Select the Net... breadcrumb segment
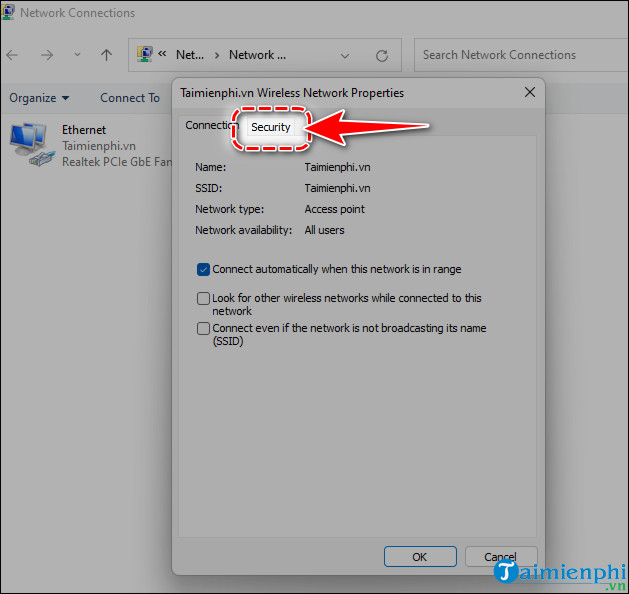The image size is (629, 594). point(190,55)
